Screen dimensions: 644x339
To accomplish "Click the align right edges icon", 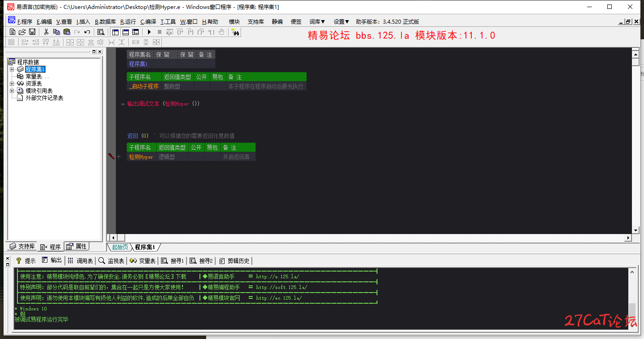I will 35,42.
